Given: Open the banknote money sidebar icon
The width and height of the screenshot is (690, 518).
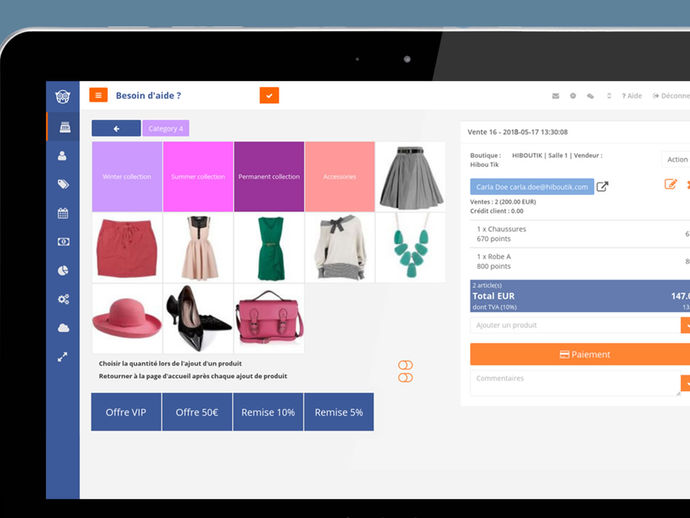Looking at the screenshot, I should tap(63, 242).
